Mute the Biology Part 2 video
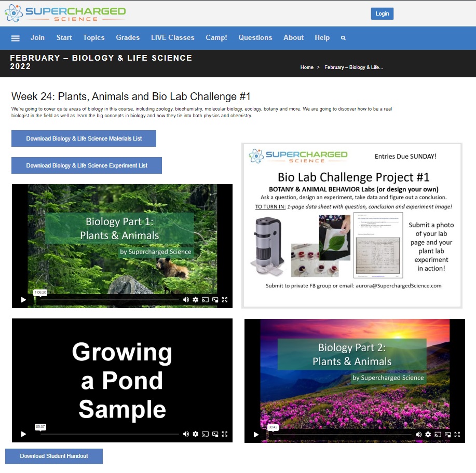Viewport: 476px width, 473px height. (418, 435)
